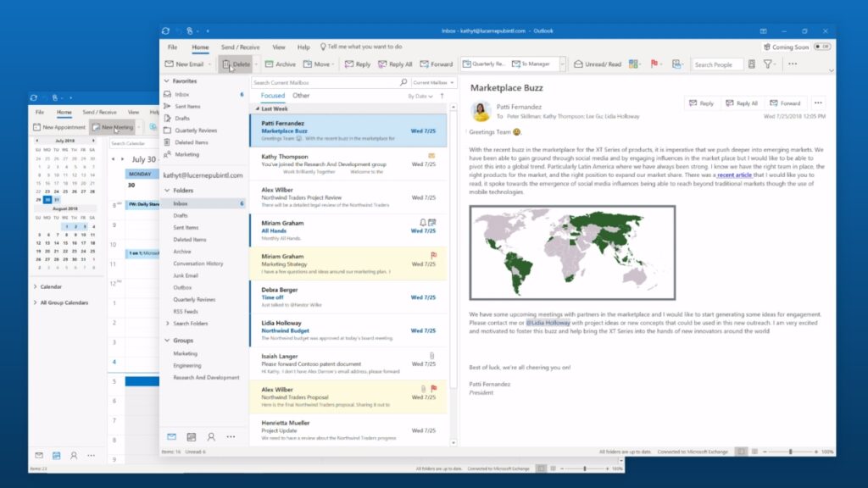Click Forward in the ribbon toolbar
Screen dimensions: 868x488
point(437,64)
